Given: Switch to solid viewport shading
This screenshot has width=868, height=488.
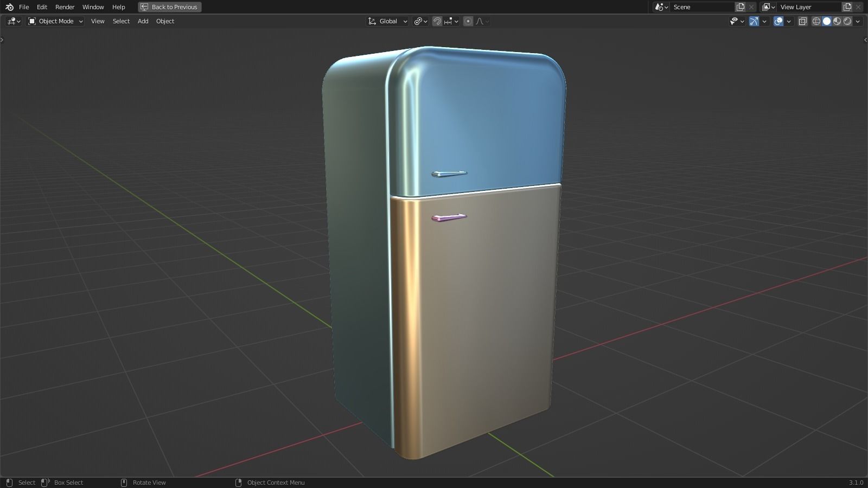Looking at the screenshot, I should point(827,21).
